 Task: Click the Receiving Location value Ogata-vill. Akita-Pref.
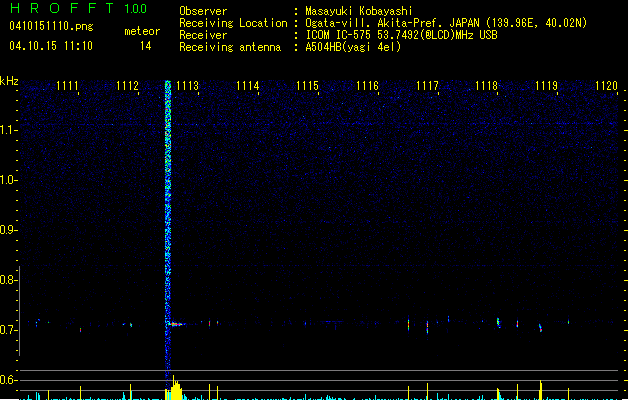coord(375,23)
